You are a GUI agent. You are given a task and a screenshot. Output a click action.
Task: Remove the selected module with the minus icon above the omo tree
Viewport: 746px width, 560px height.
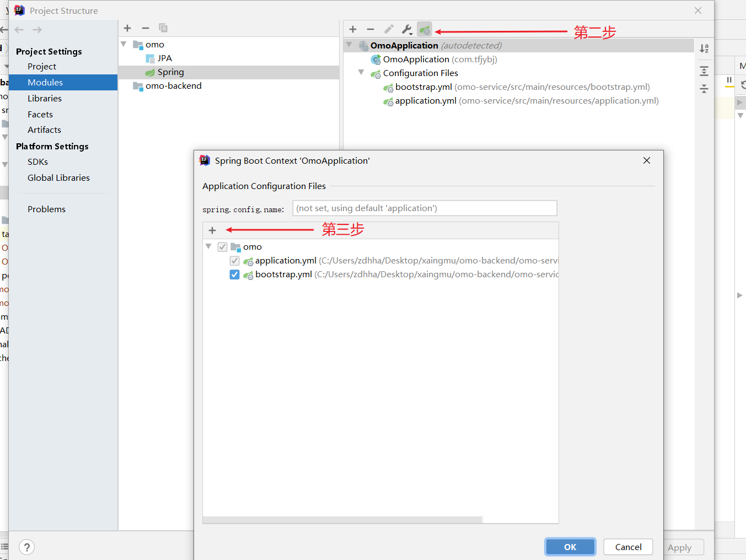pos(146,28)
